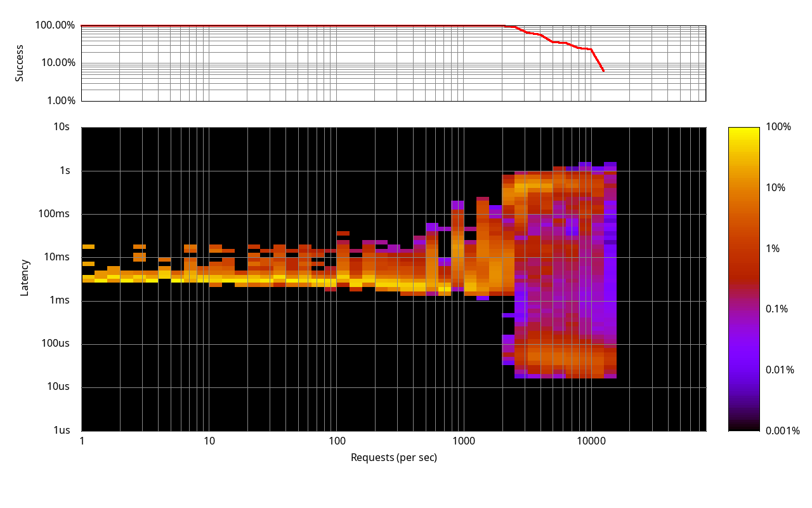Viewport: 812px width, 508px height.
Task: Click the 10.00% success tick label
Action: (x=58, y=63)
